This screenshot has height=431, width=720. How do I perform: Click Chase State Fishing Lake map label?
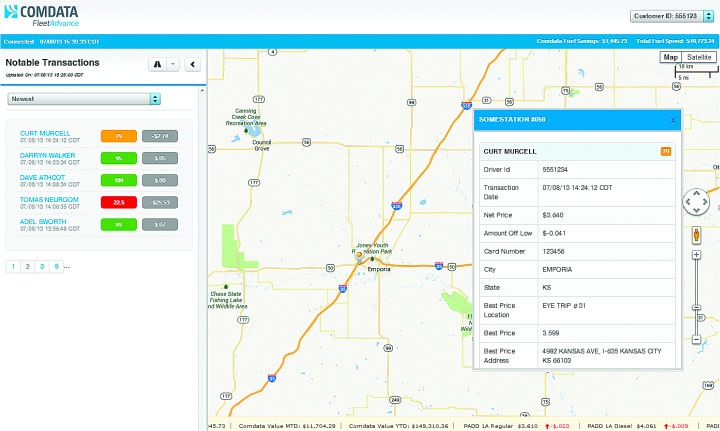227,300
